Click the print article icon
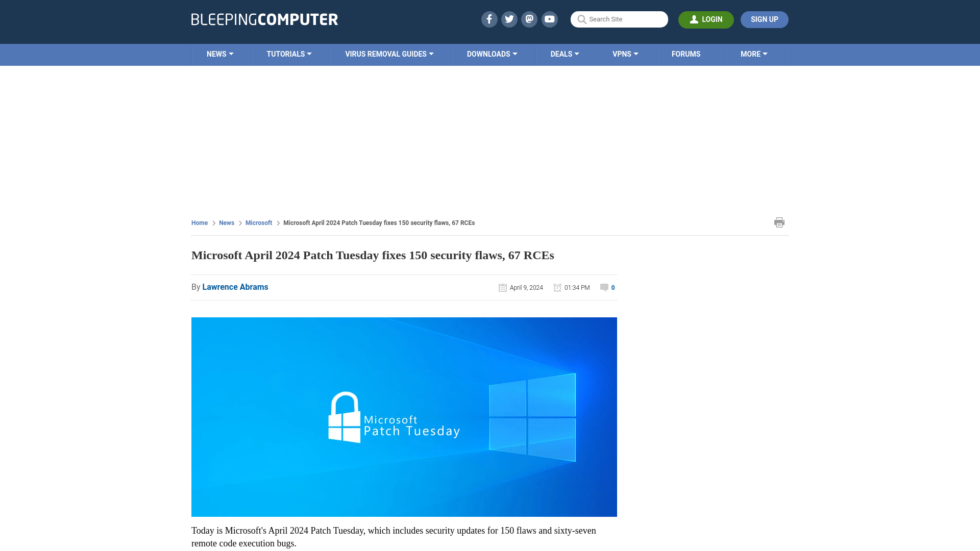The width and height of the screenshot is (980, 551). (779, 222)
